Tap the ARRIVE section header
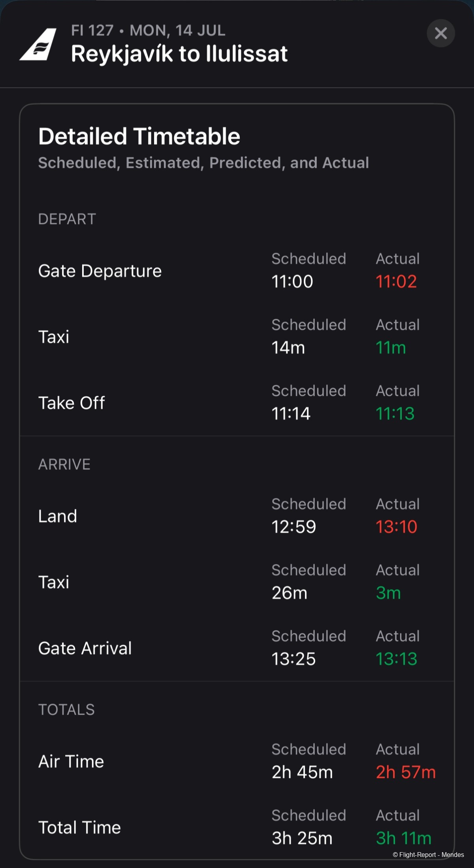The width and height of the screenshot is (474, 868). [64, 464]
